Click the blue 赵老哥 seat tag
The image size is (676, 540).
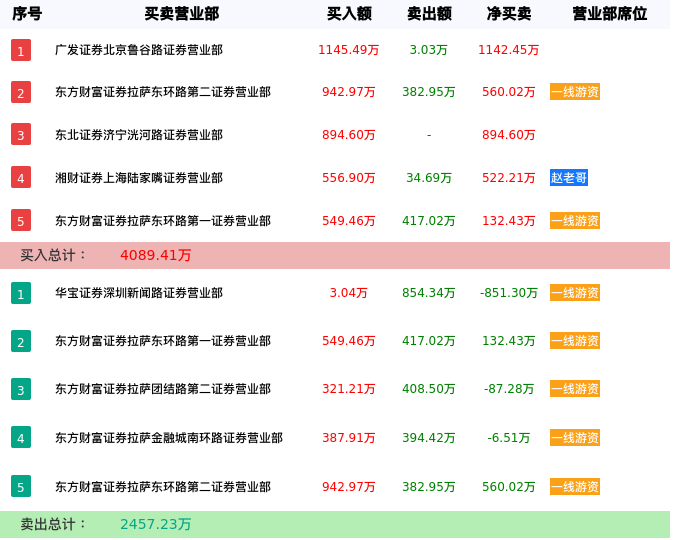click(x=569, y=178)
